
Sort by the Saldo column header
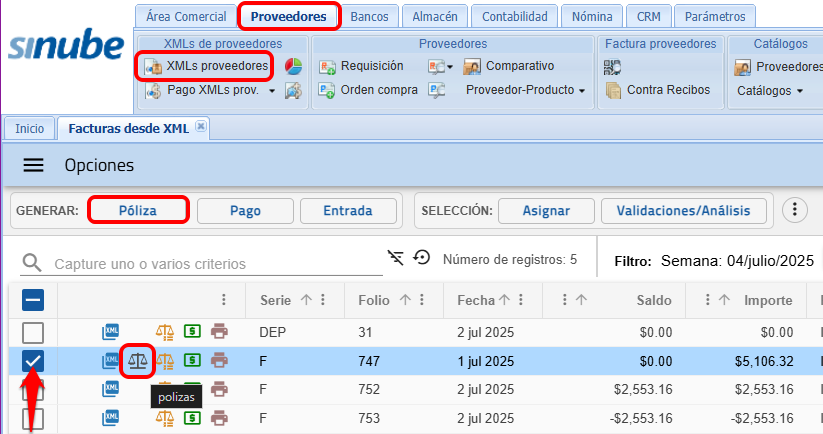coord(654,300)
